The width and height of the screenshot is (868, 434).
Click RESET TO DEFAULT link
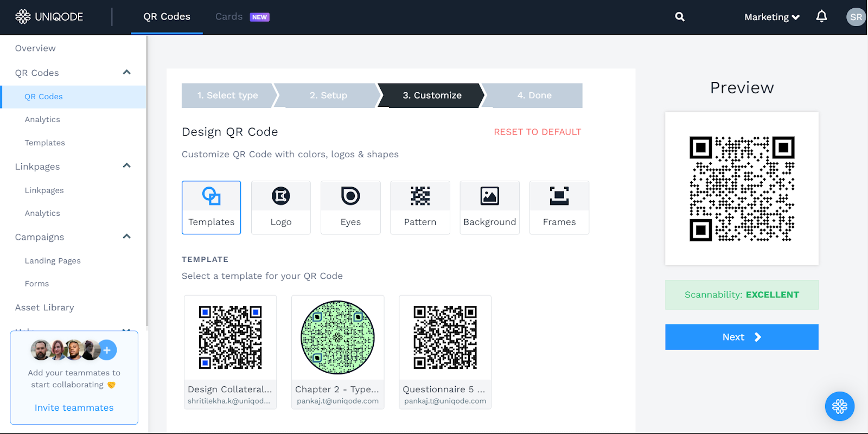click(x=537, y=132)
